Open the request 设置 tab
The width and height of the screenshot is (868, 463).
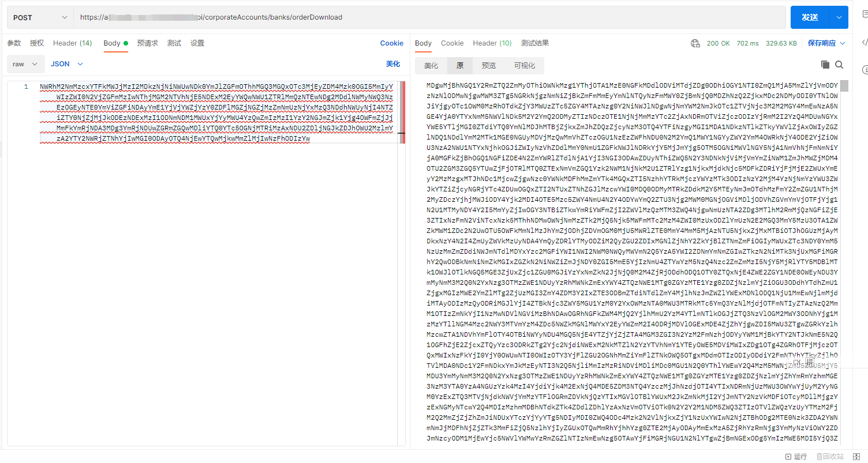[197, 43]
